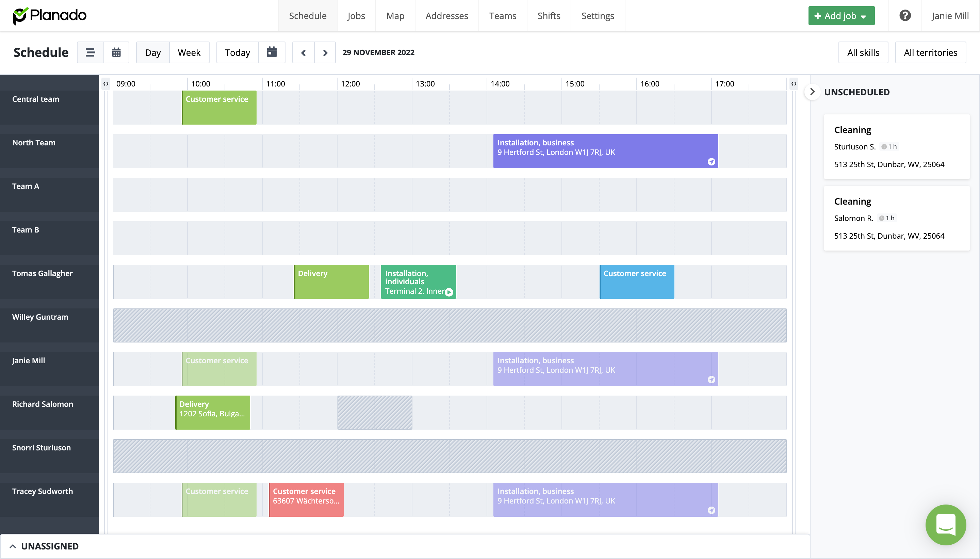980x559 pixels.
Task: Open the chat support bubble
Action: [946, 525]
